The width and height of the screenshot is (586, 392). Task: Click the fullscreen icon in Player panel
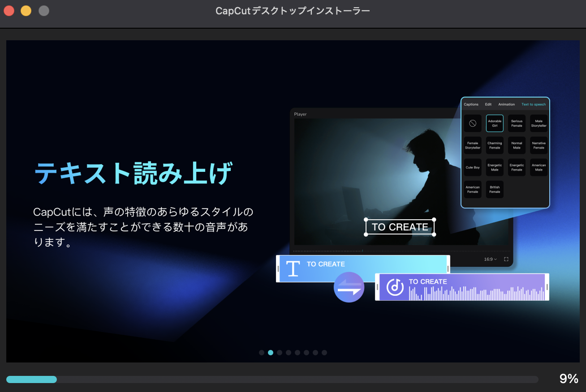coord(506,259)
